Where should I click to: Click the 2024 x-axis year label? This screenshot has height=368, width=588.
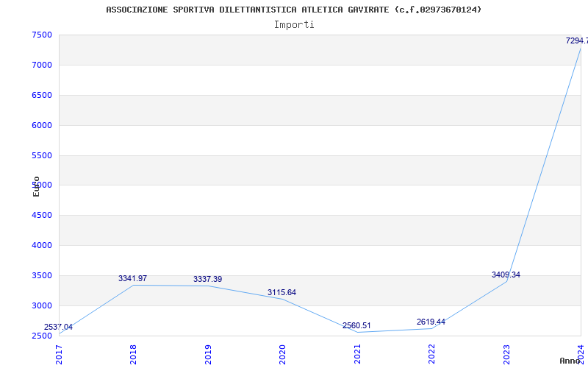(581, 355)
